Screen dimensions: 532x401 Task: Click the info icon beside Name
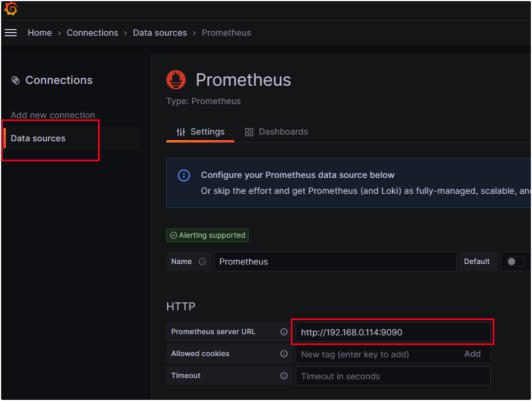pos(202,262)
